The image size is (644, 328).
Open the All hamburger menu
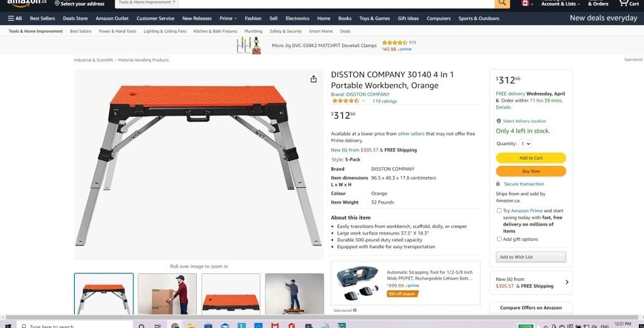pyautogui.click(x=15, y=18)
